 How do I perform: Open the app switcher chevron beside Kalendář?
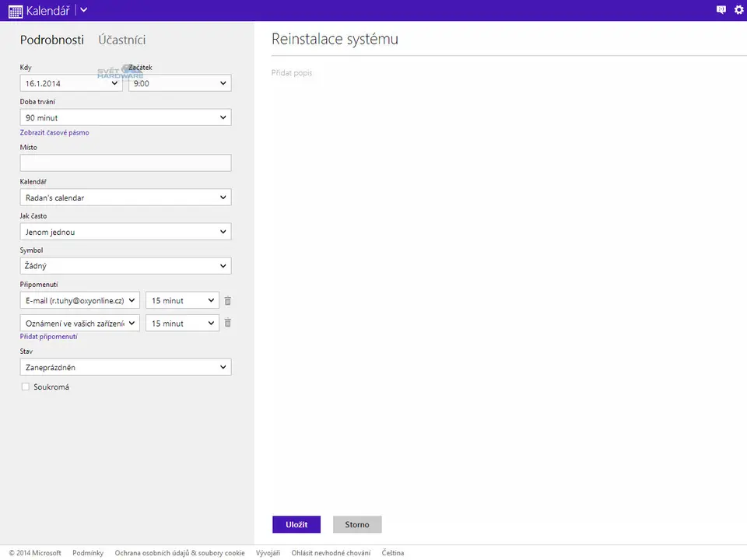coord(84,10)
